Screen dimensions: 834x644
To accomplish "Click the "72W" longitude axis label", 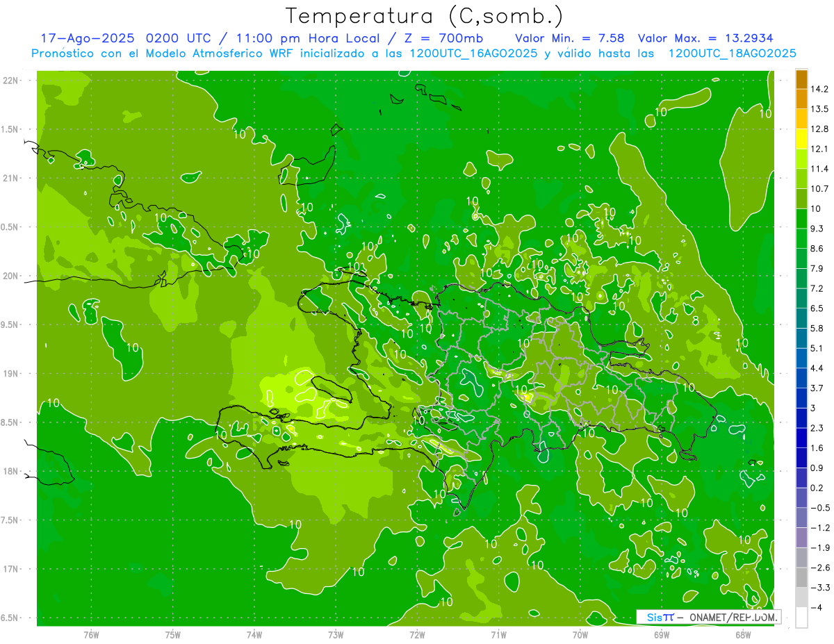I will (417, 635).
